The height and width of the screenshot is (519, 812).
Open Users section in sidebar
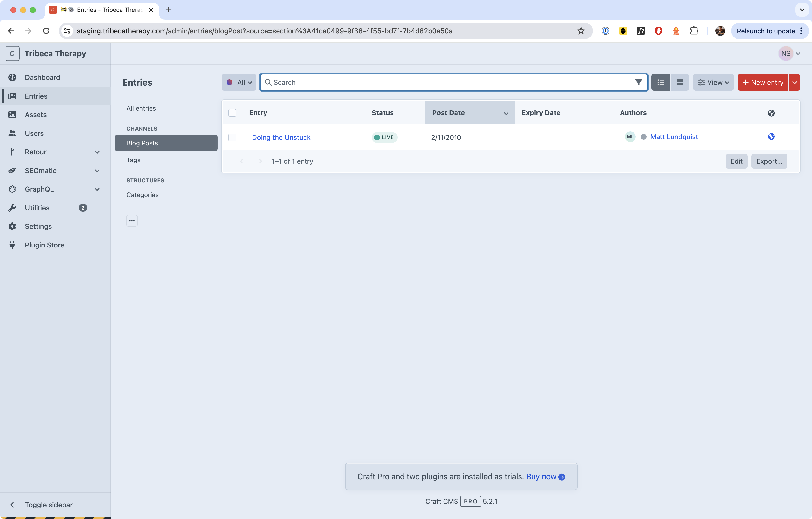pos(55,133)
